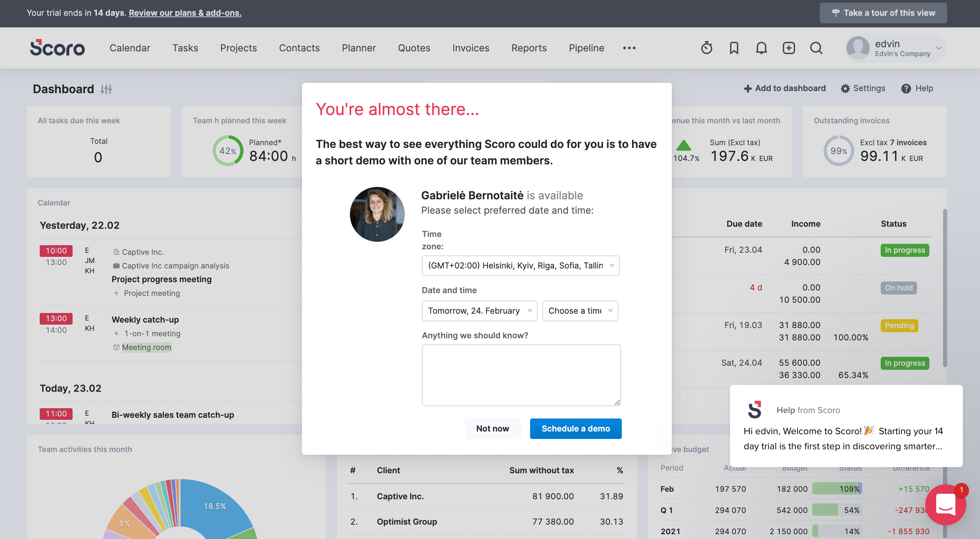Click the 1-on-1 meeting activity type

(152, 333)
